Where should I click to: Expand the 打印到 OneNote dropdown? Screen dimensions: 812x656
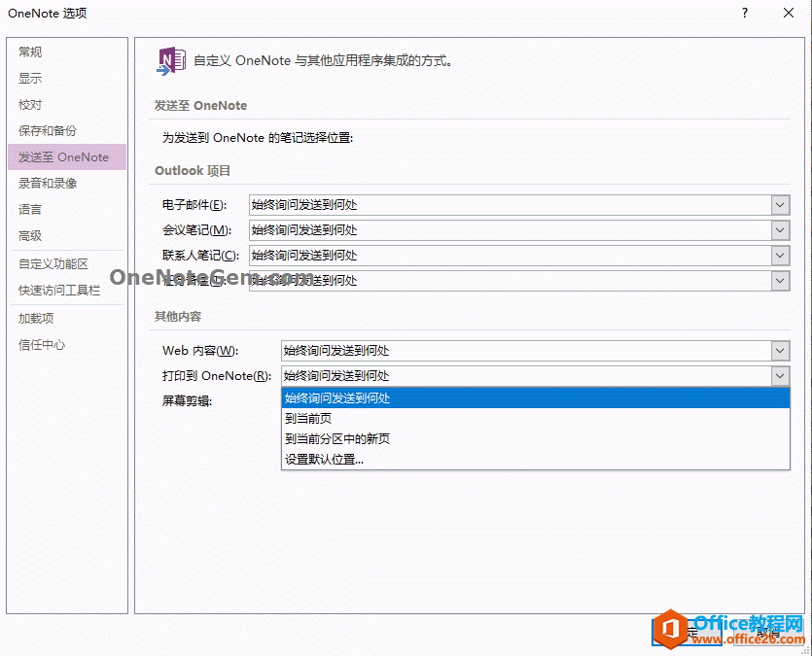779,376
